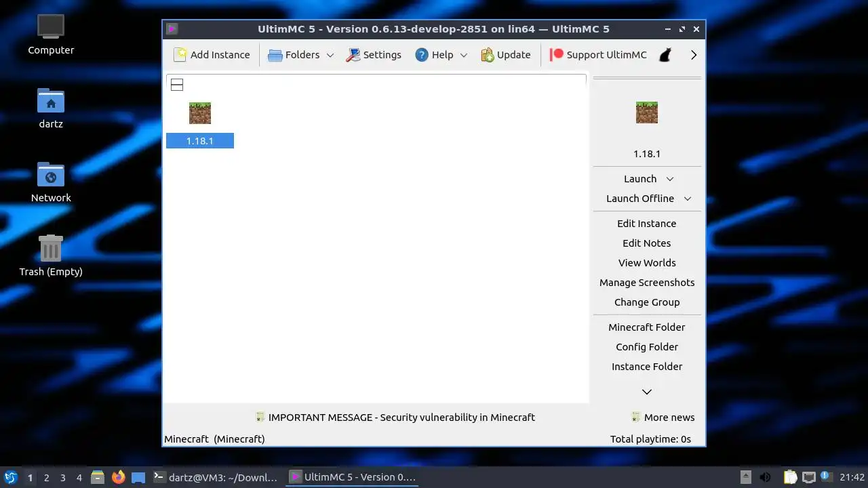Launch the selected instance
Viewport: 868px width, 488px height.
640,179
